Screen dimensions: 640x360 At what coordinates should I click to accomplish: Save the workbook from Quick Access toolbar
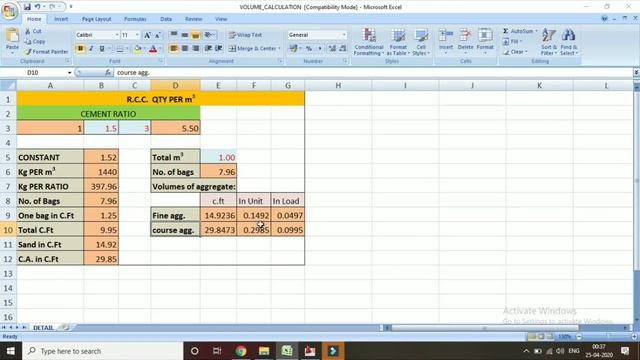tap(27, 7)
